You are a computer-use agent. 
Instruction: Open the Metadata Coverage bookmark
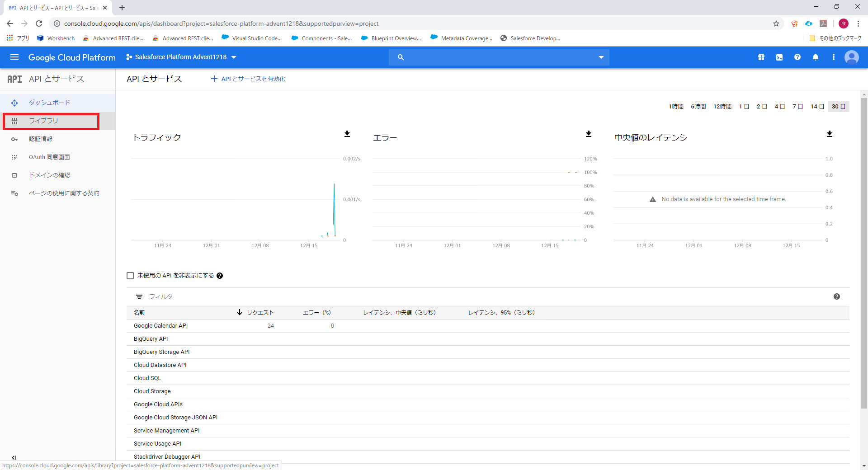(462, 38)
